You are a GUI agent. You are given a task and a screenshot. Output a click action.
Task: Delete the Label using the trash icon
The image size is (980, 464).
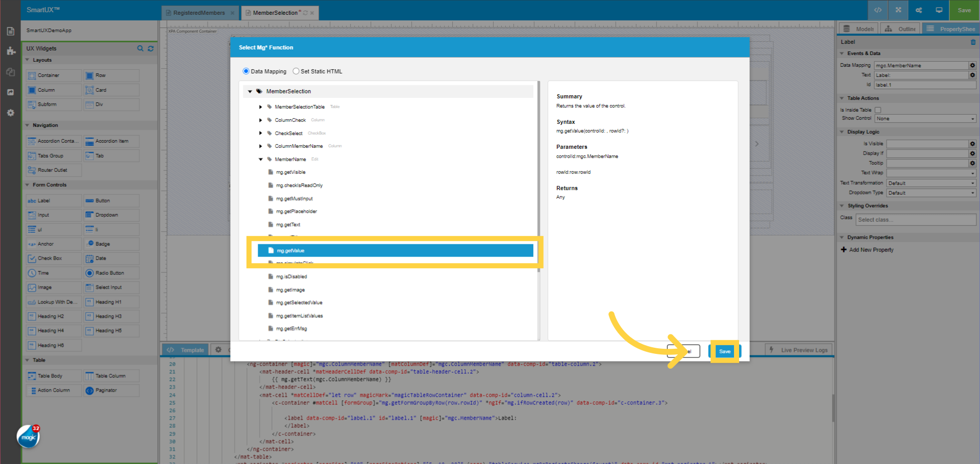click(973, 42)
